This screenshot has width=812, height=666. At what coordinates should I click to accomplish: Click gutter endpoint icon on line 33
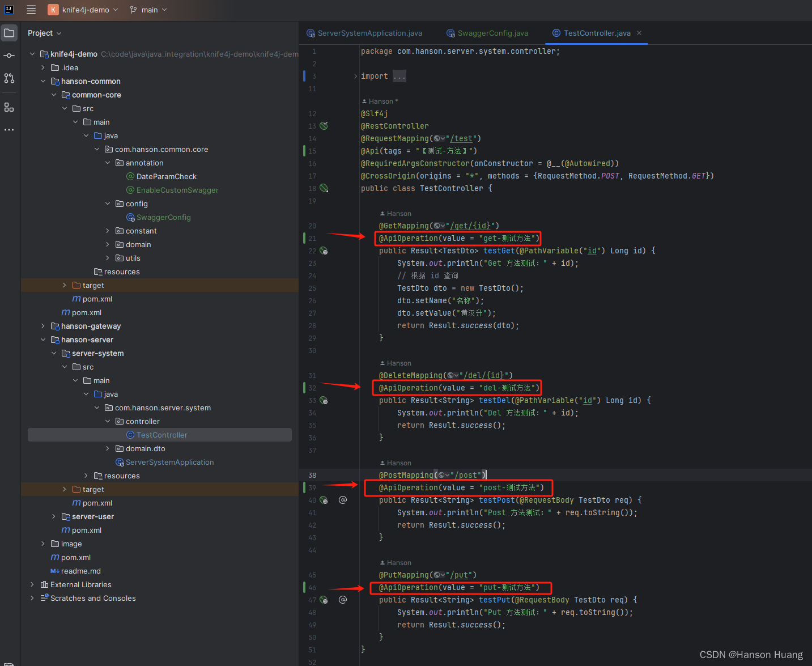pos(324,400)
